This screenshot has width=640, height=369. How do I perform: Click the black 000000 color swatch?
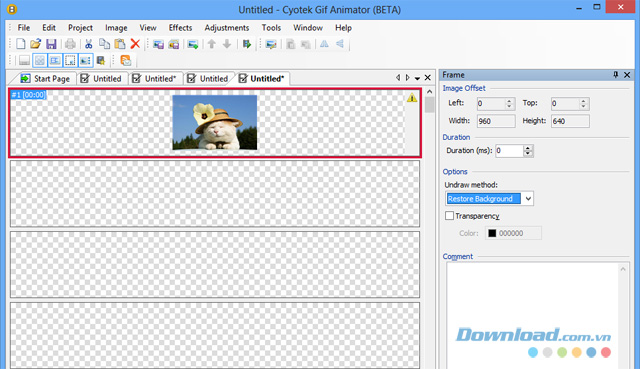click(492, 233)
